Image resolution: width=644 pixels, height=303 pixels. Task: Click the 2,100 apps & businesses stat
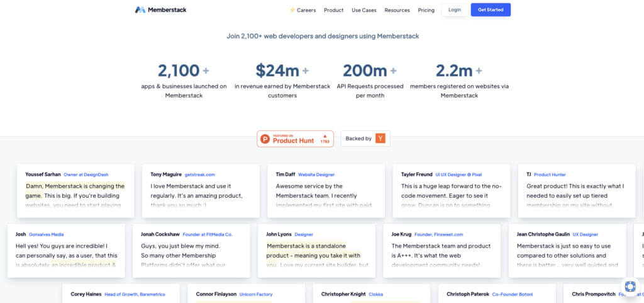click(x=184, y=80)
